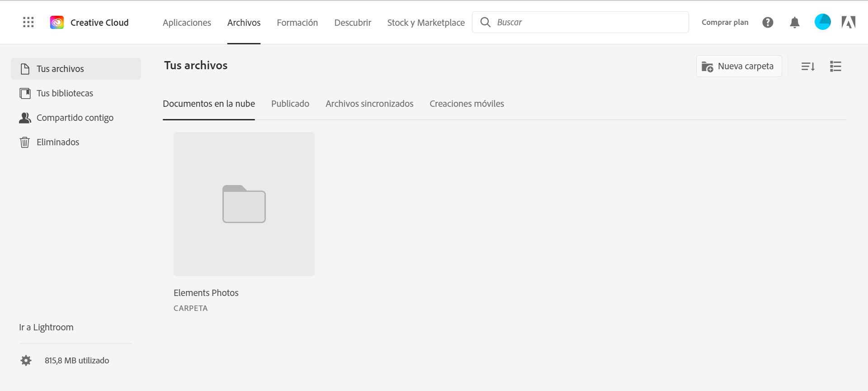Click the Eliminados trash icon
Screen dimensions: 868x391
(x=25, y=142)
